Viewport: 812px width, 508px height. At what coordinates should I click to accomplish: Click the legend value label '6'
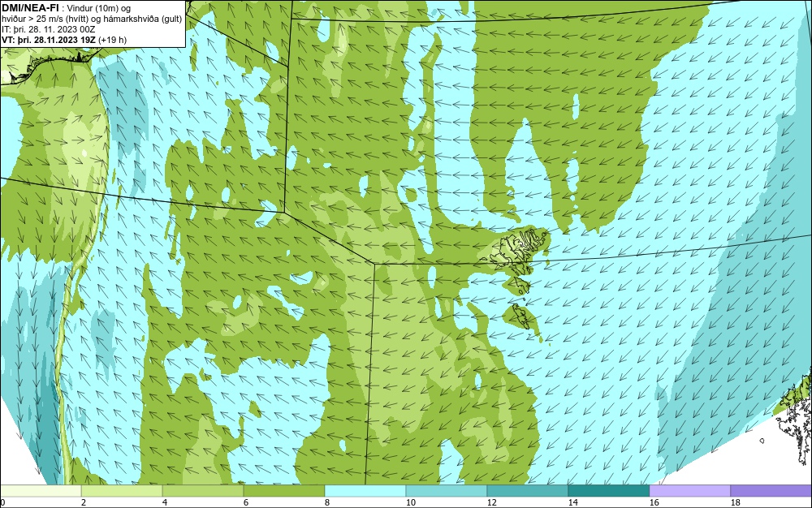246,502
